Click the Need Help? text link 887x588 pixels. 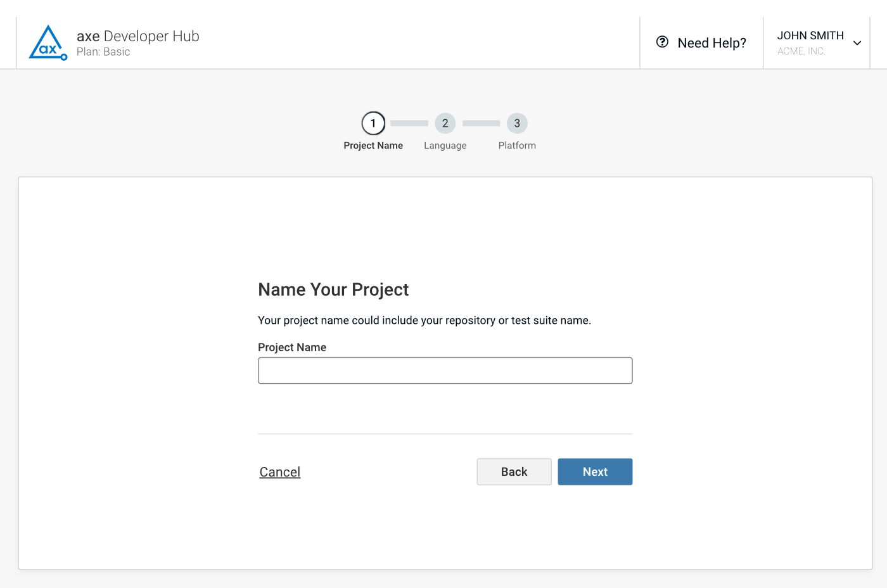[711, 42]
